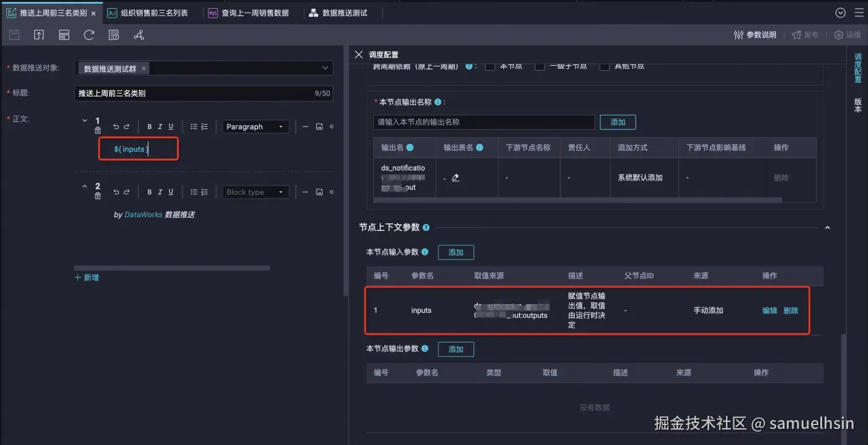This screenshot has height=445, width=868.
Task: Toggle body block 2 chevron
Action: tap(85, 186)
